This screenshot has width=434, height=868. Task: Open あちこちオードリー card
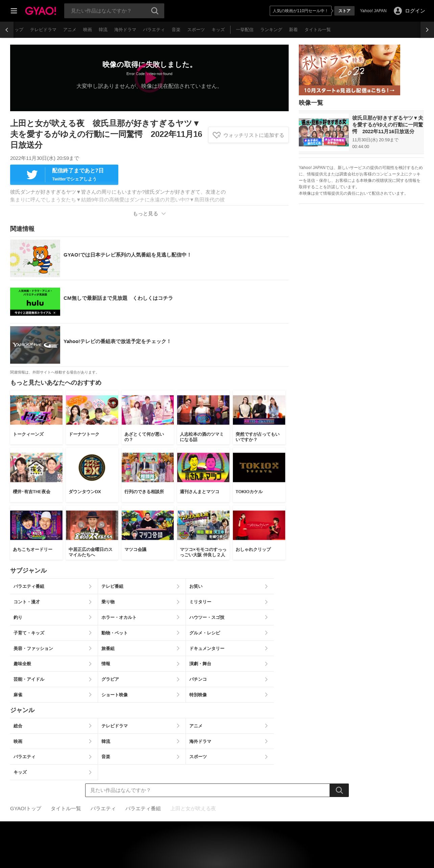click(37, 533)
